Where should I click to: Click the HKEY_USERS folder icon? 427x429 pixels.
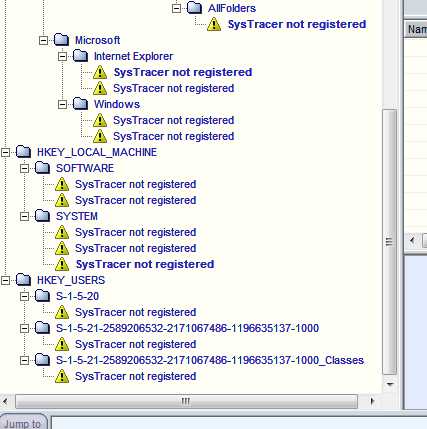click(23, 280)
